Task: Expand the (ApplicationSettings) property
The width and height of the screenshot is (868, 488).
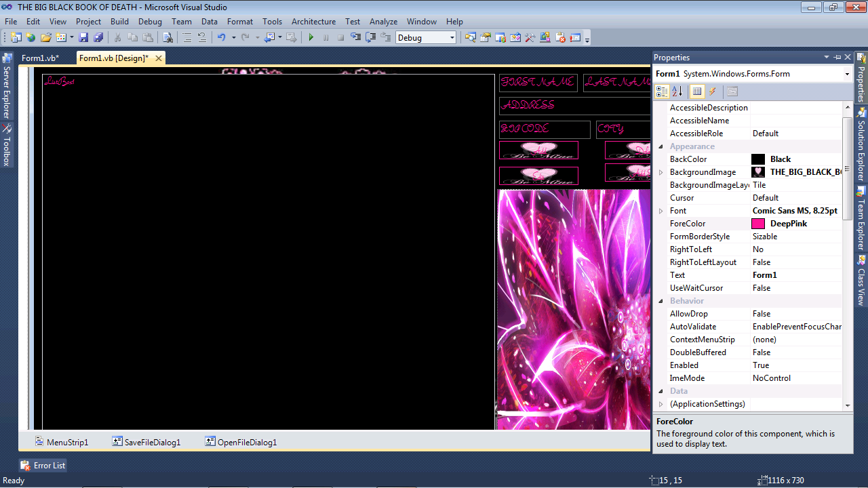Action: tap(661, 404)
